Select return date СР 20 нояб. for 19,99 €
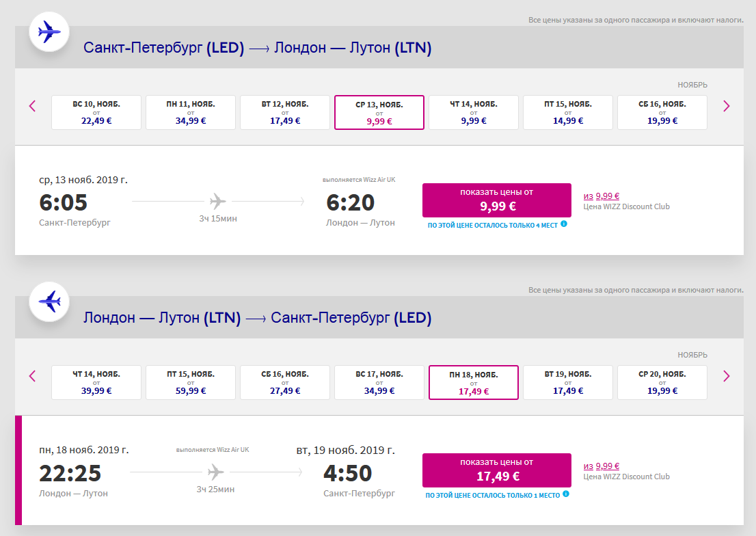Image resolution: width=756 pixels, height=536 pixels. [662, 382]
